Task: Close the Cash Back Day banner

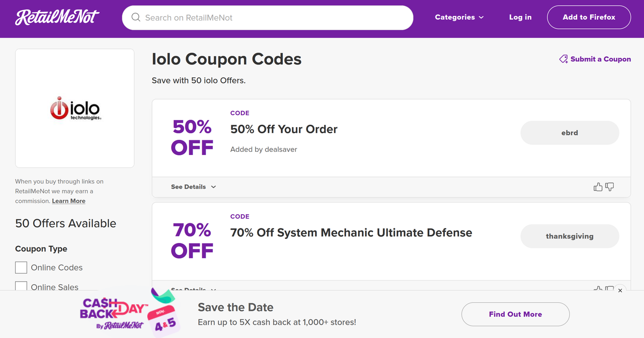Action: [x=620, y=290]
